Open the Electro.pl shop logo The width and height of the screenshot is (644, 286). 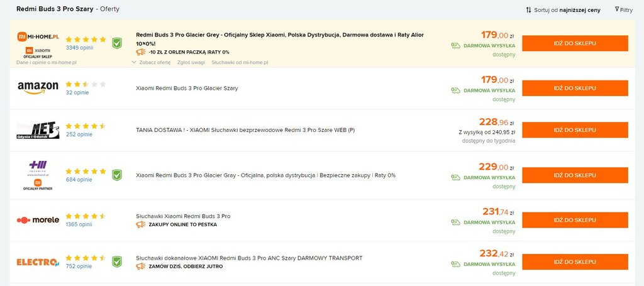pyautogui.click(x=38, y=261)
